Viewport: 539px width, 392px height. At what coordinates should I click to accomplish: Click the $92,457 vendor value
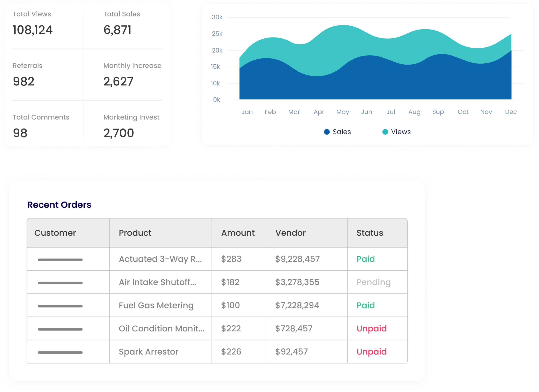(x=291, y=352)
